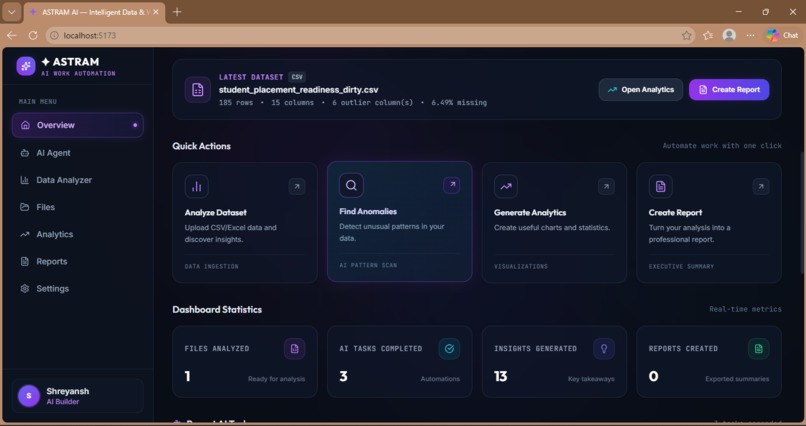Open the browser profile icon
This screenshot has width=806, height=426.
(729, 35)
